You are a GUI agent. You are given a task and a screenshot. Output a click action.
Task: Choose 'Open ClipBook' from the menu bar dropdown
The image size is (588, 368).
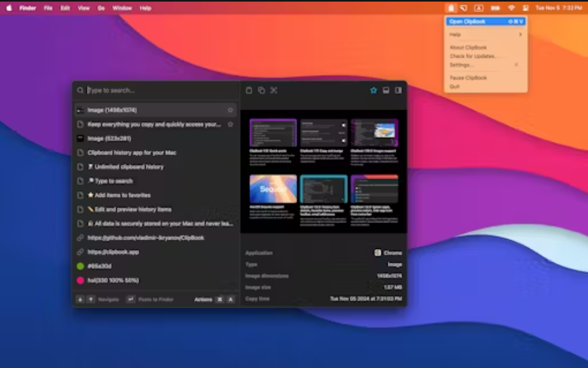(x=486, y=21)
